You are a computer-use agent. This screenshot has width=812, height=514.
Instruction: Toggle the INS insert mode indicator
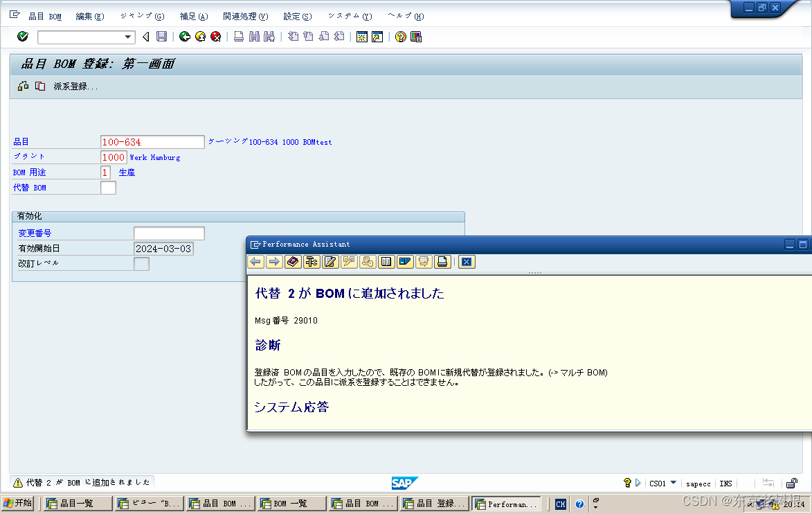click(725, 484)
